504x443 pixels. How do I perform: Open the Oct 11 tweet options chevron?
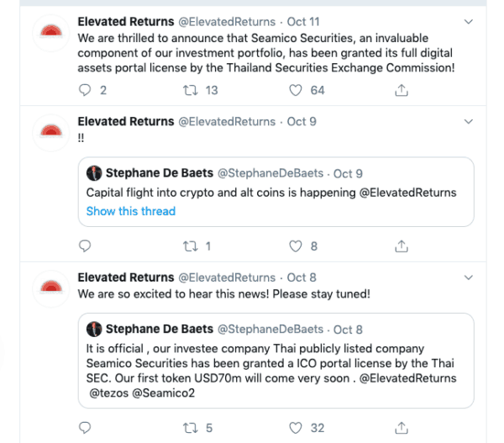[468, 20]
